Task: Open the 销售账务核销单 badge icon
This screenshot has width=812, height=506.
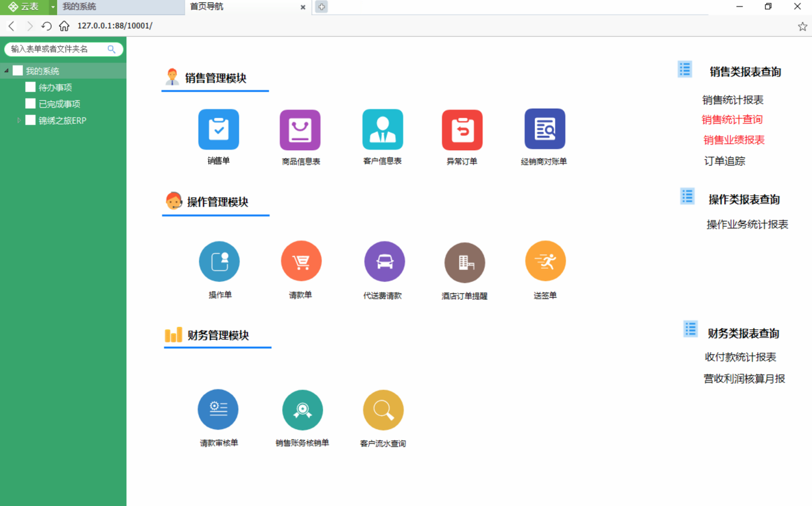Action: [303, 410]
